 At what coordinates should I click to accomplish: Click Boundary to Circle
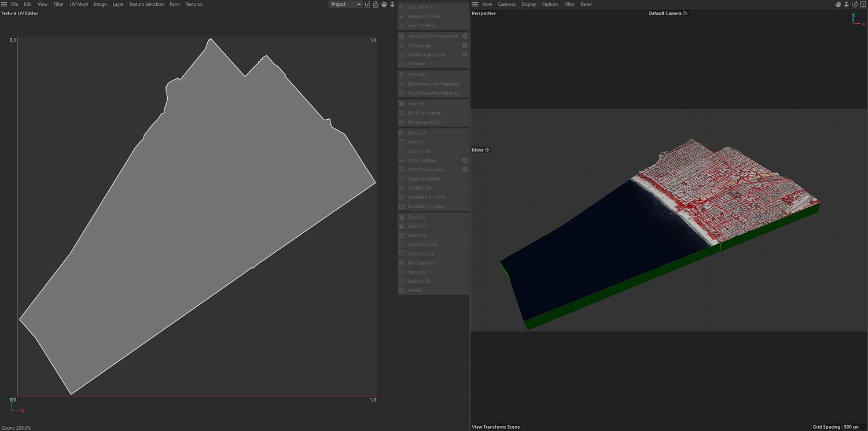(433, 197)
